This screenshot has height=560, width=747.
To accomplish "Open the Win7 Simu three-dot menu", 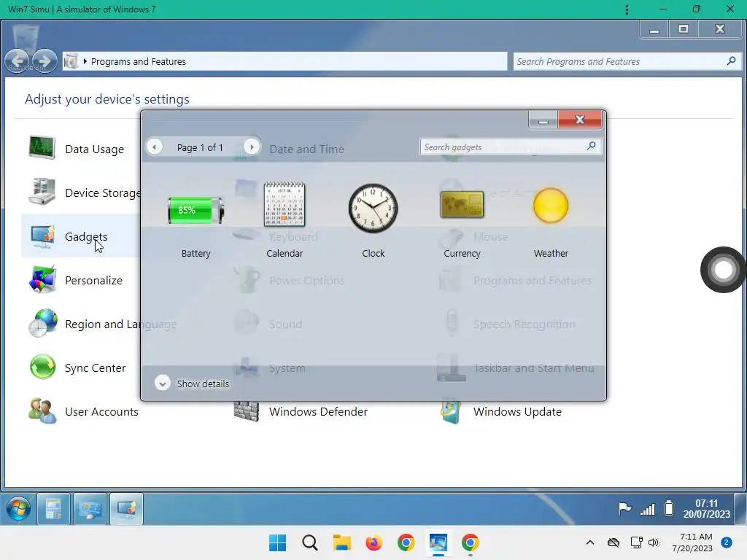I will [627, 9].
